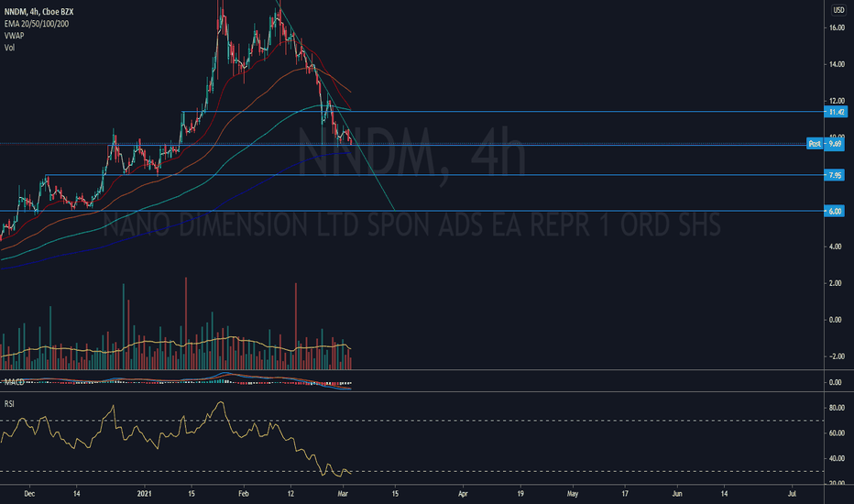Click the 9.69 current price label
Image resolution: width=854 pixels, height=504 pixels.
(835, 144)
